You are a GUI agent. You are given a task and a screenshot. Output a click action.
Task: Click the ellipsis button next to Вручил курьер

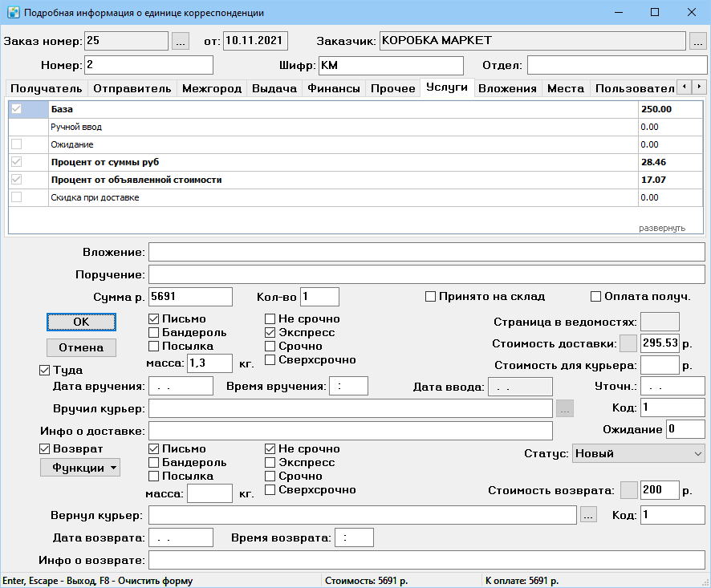[564, 408]
